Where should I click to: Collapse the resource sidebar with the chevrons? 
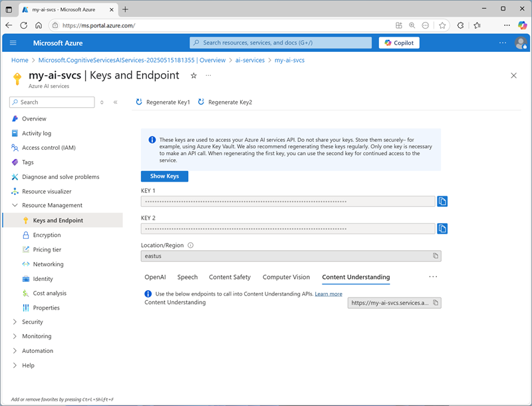tap(115, 102)
